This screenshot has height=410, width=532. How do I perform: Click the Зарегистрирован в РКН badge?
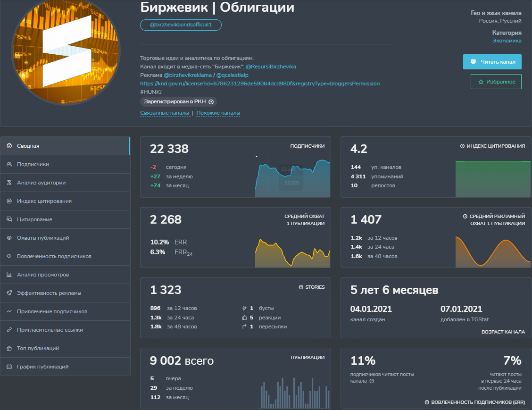[178, 102]
